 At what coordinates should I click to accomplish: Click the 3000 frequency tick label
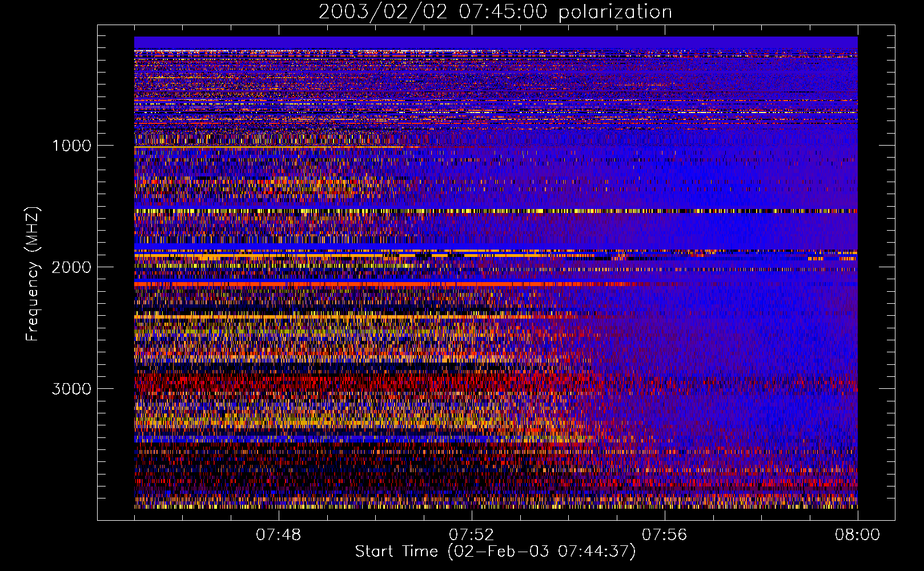pos(72,389)
